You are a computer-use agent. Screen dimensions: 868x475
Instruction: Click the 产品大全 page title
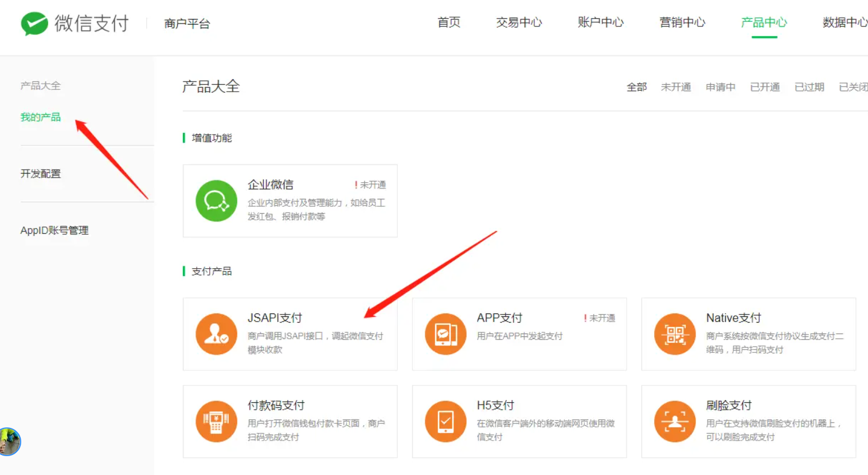coord(211,87)
